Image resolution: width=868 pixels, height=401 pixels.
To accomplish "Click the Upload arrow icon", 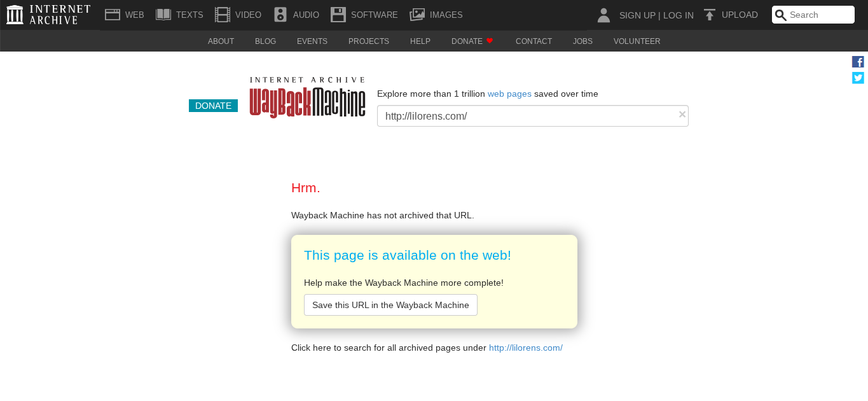I will (x=710, y=15).
